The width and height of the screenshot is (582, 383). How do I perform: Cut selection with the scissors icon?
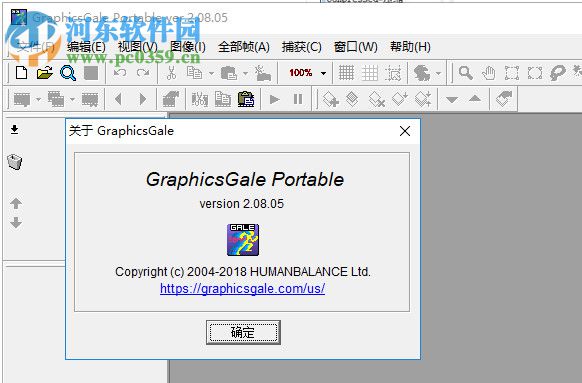point(171,73)
